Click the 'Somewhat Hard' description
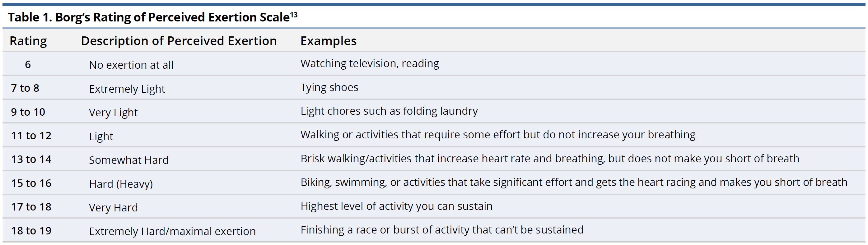 point(129,160)
